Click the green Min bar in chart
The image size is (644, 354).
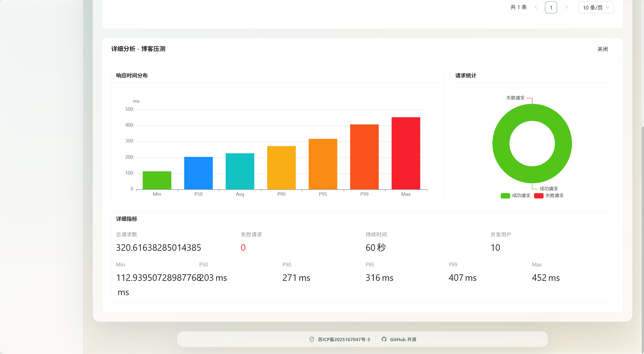(x=157, y=180)
